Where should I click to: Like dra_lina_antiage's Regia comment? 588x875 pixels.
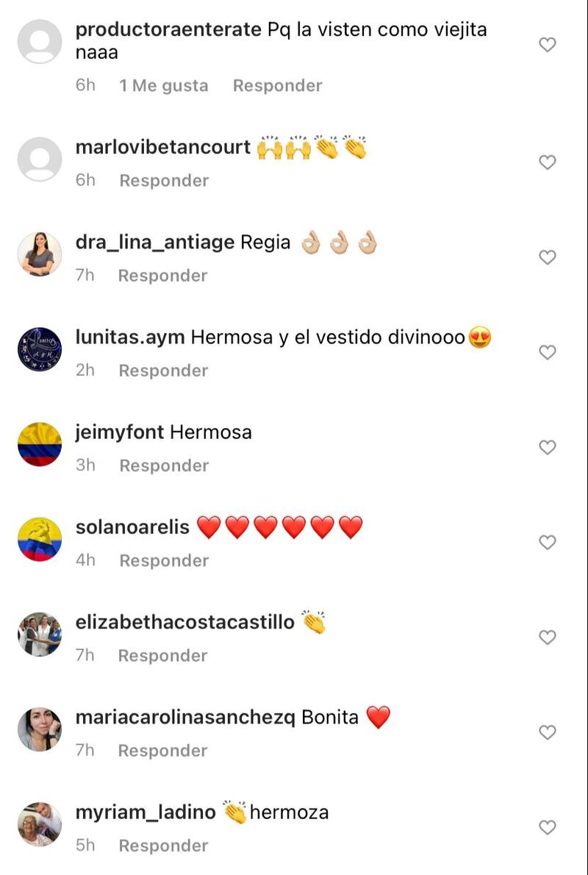point(548,257)
